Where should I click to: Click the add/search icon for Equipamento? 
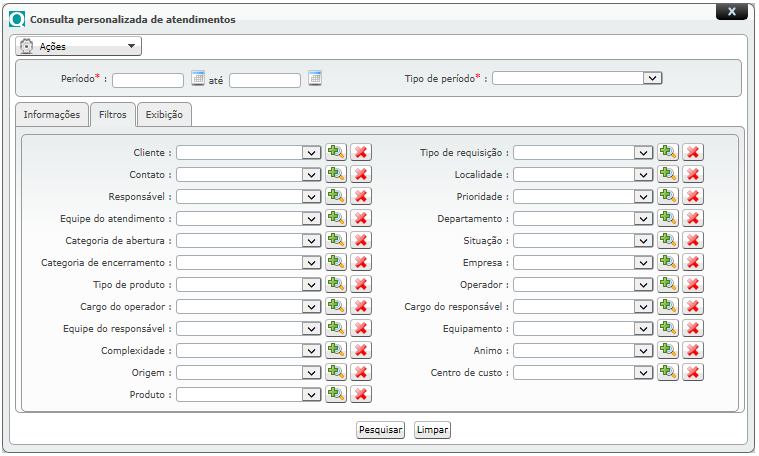(668, 328)
